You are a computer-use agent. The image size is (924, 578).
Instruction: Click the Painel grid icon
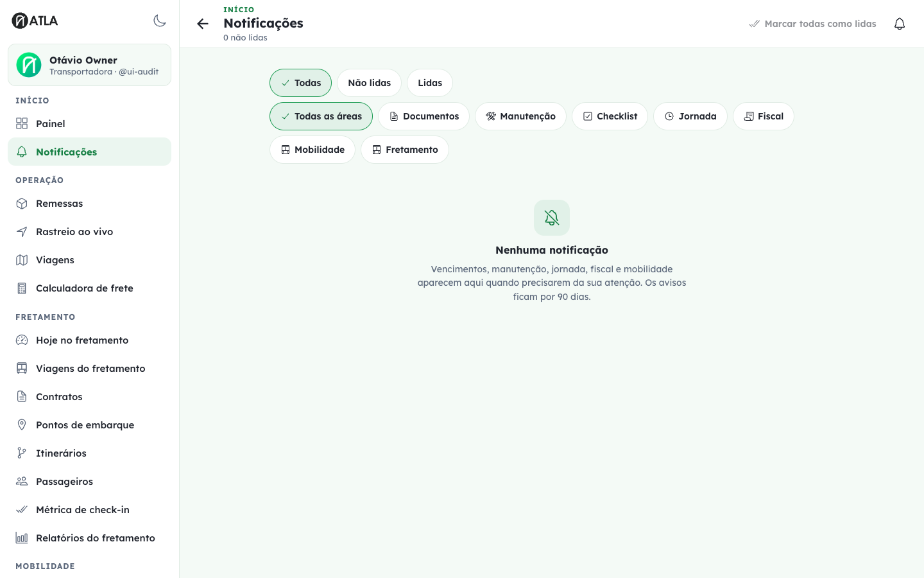[22, 123]
